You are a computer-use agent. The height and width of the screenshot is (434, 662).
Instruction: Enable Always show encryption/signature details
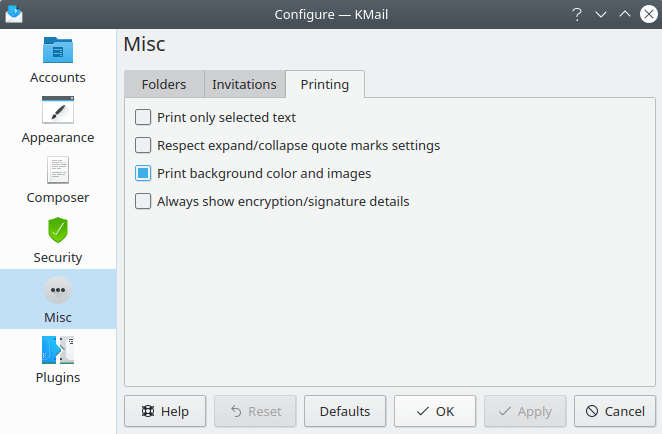(143, 201)
